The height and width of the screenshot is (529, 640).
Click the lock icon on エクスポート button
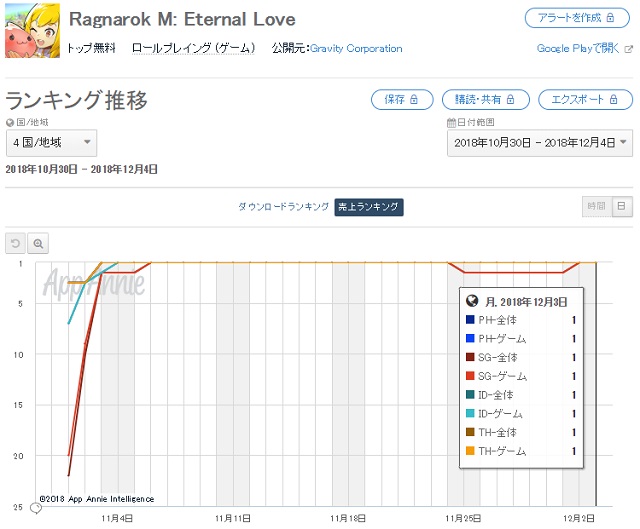coord(613,99)
